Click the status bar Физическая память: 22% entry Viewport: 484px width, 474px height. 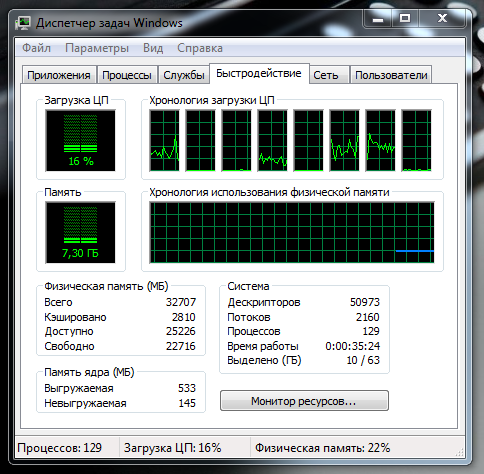[323, 448]
